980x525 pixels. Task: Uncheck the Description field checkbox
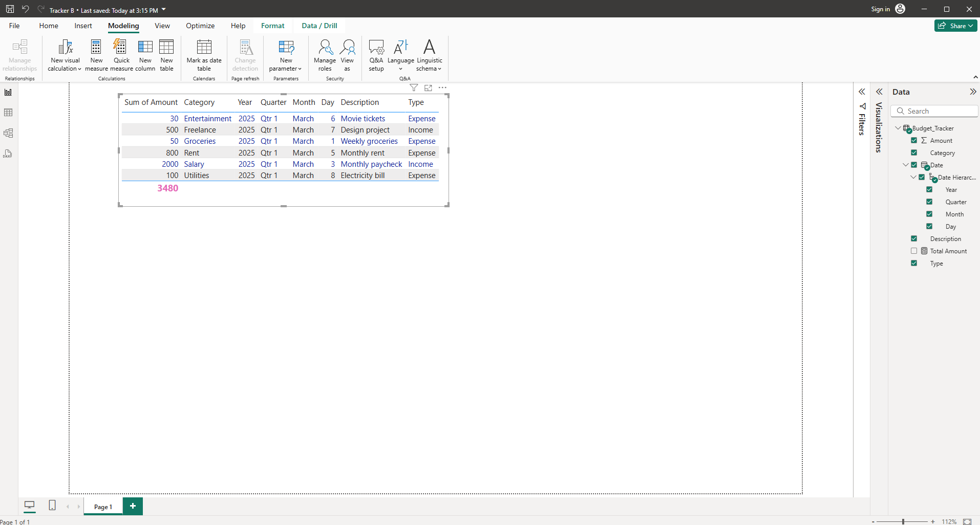pos(914,239)
